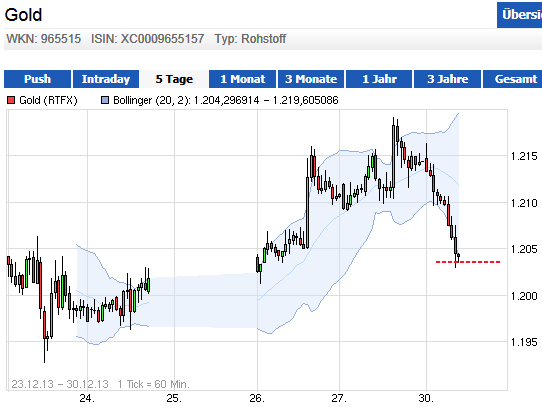Open the Intraday chart tab
Image resolution: width=542 pixels, height=407 pixels.
[x=106, y=79]
